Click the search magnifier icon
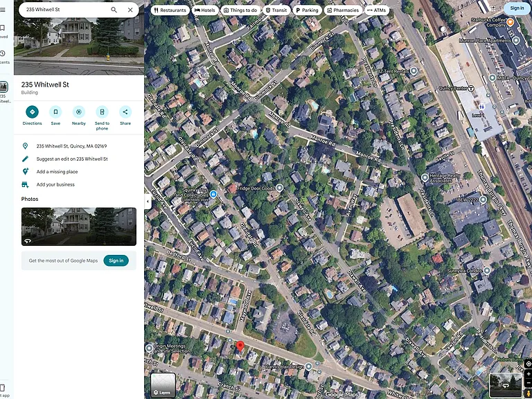 [114, 10]
